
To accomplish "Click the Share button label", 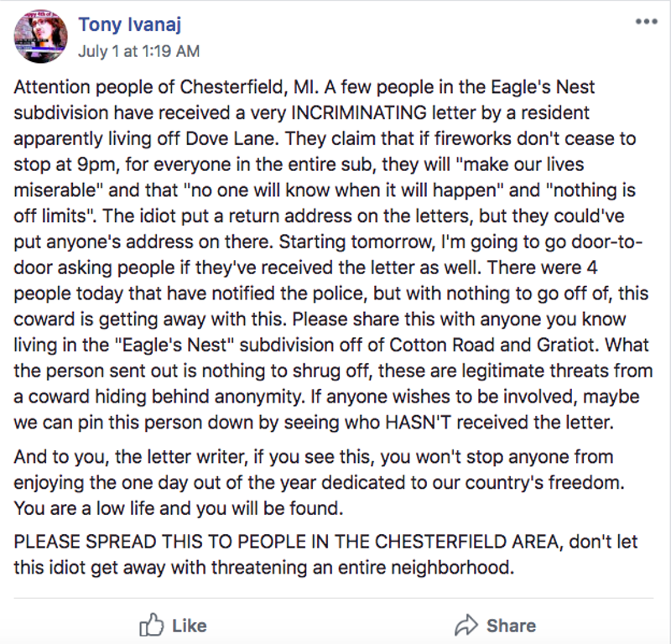I will [x=511, y=626].
